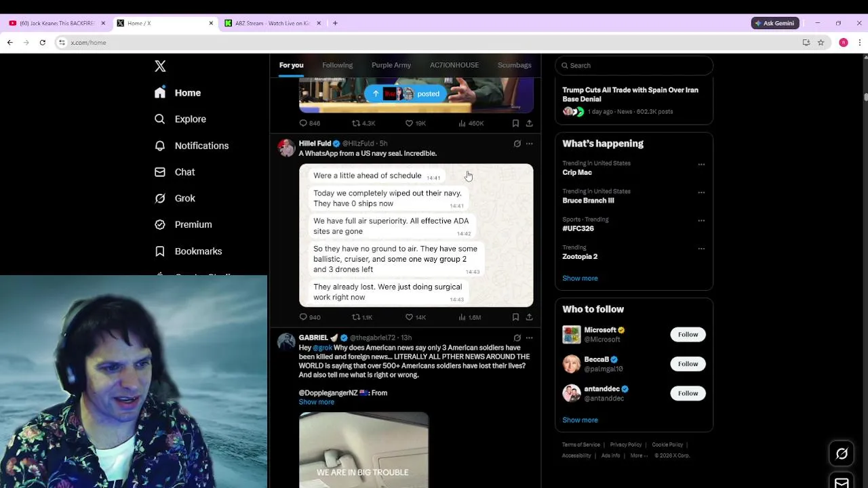The width and height of the screenshot is (868, 488).
Task: Click into the X Search field
Action: coord(634,66)
